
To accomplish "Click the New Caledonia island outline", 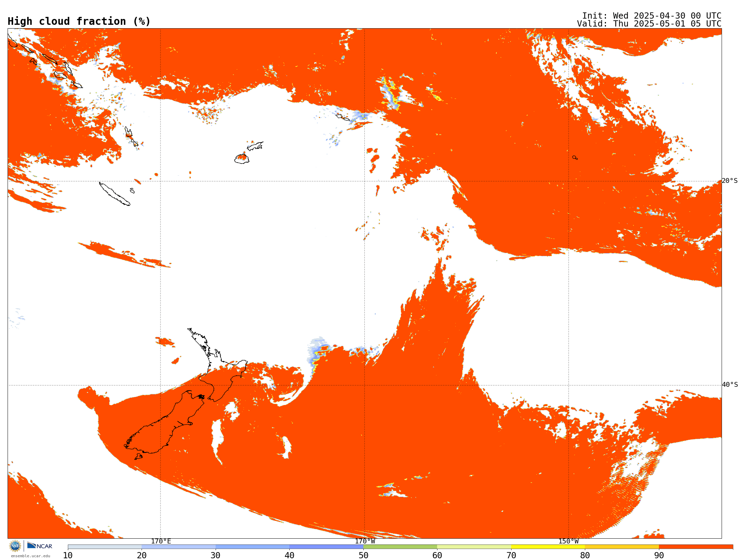I will 115,194.
